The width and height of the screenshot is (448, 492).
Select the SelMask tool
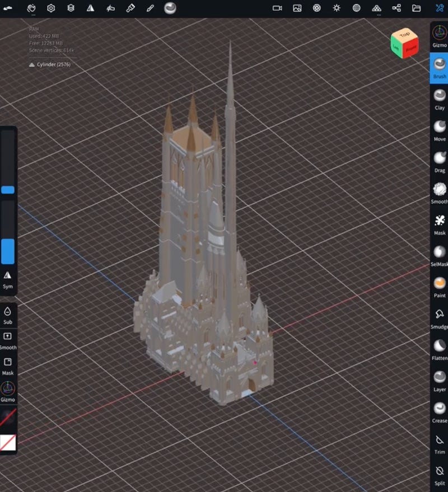click(440, 256)
